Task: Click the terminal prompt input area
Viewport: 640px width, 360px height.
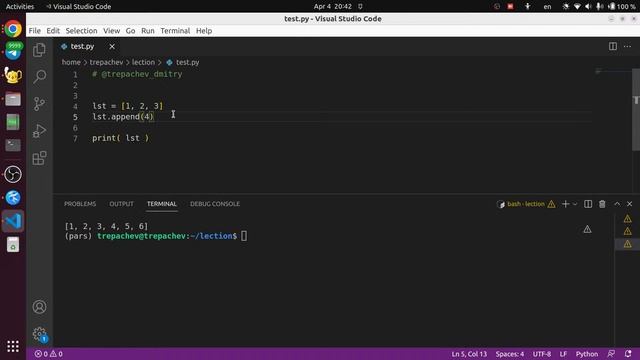Action: point(244,236)
